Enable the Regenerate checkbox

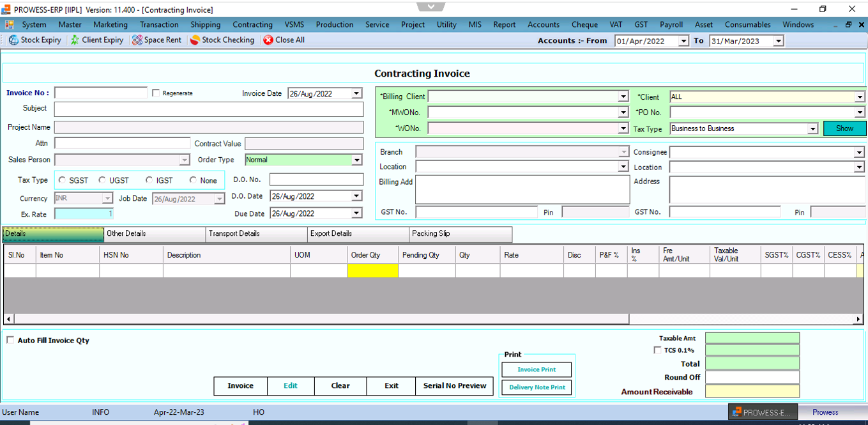click(x=156, y=93)
